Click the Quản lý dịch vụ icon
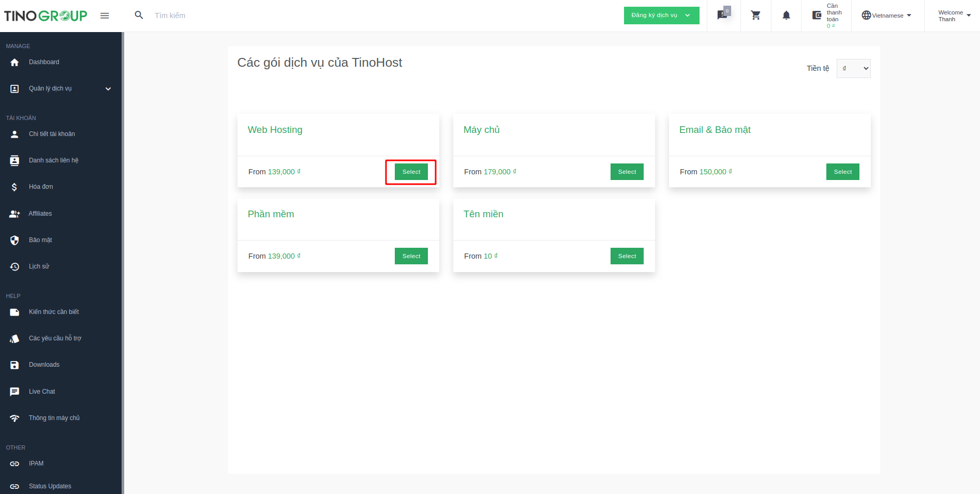Image resolution: width=980 pixels, height=494 pixels. 14,88
